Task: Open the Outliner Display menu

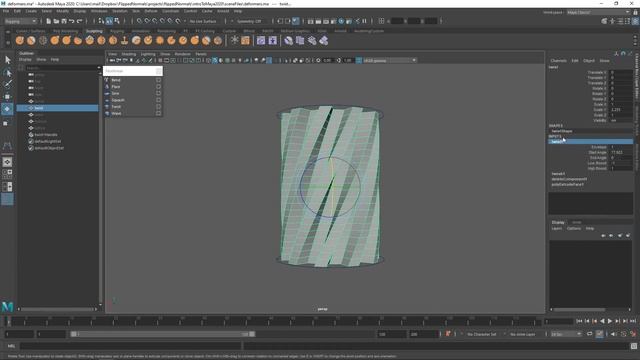Action: pos(25,59)
